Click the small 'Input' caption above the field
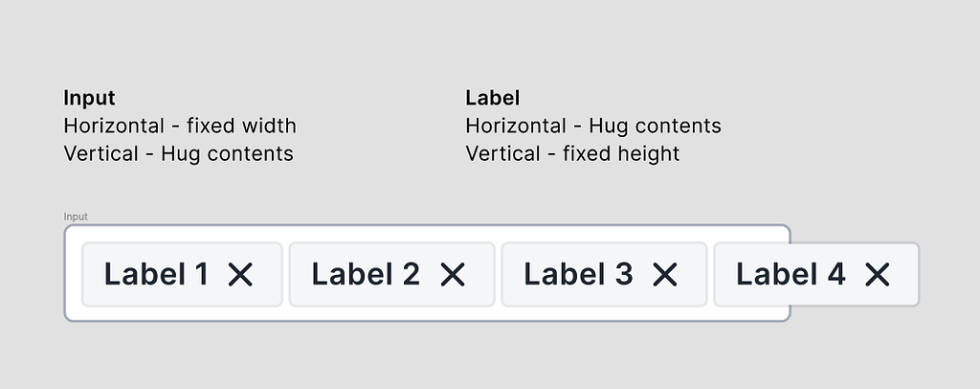 [76, 217]
